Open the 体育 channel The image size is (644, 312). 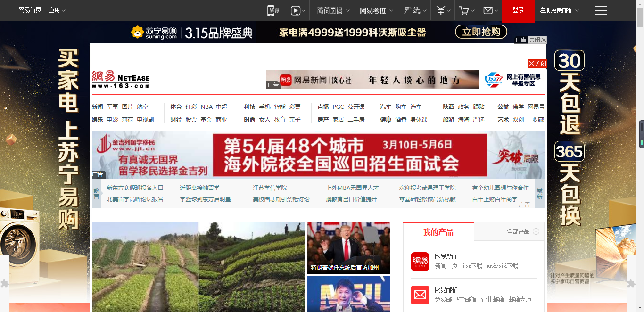176,107
